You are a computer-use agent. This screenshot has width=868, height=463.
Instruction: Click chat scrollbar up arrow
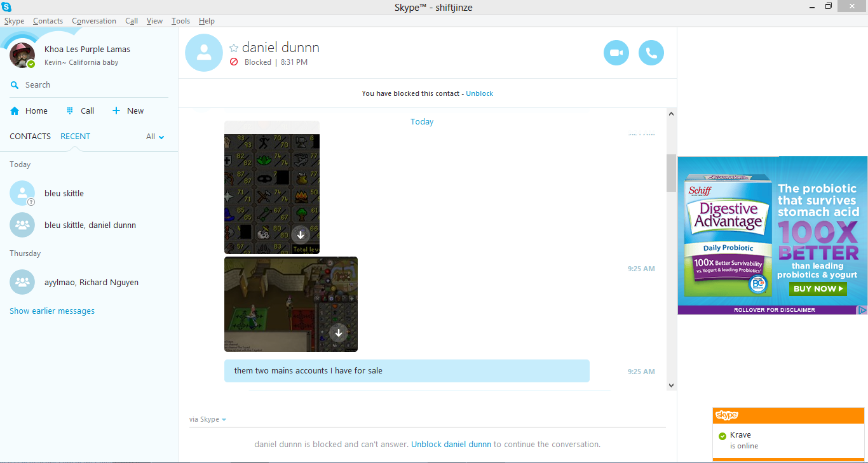click(671, 114)
